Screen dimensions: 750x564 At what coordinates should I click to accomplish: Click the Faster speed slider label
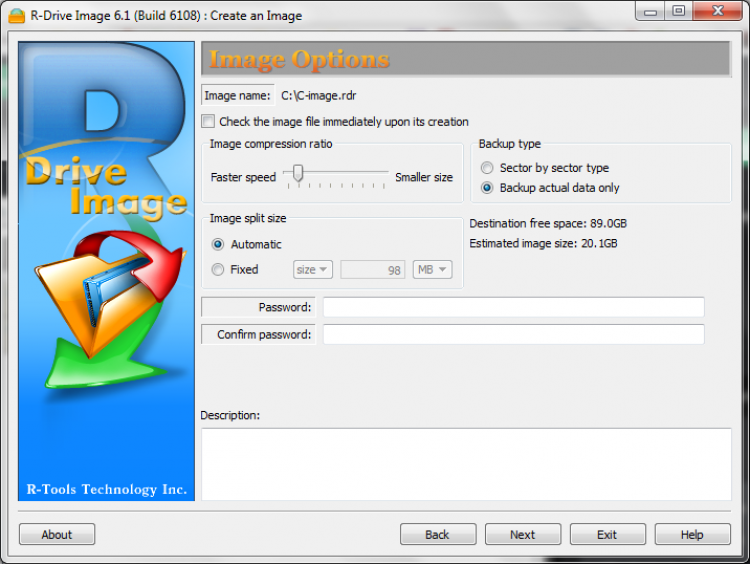243,177
